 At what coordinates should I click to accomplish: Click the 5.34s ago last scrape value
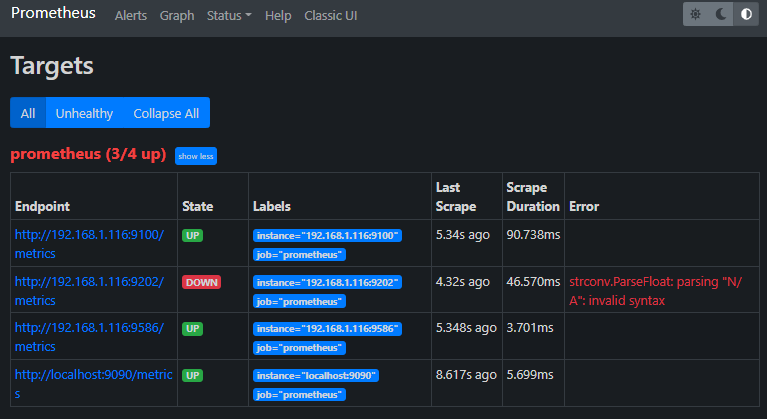(x=463, y=235)
